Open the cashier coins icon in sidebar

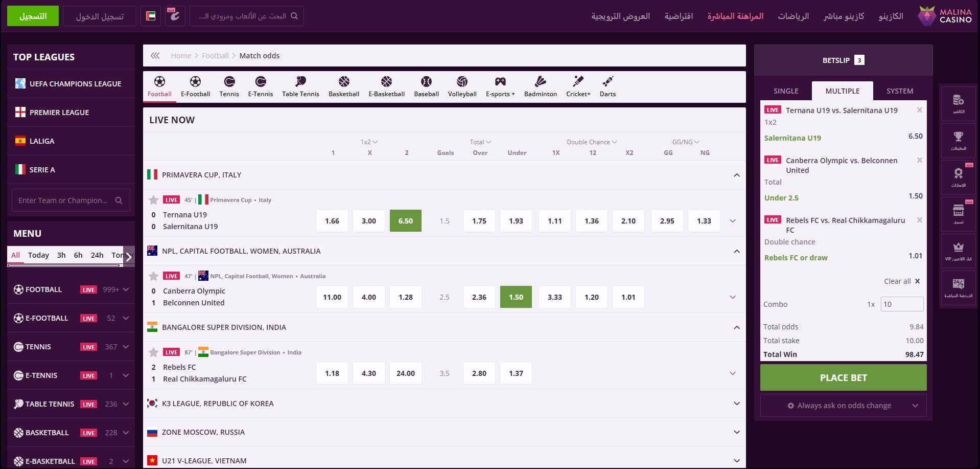pyautogui.click(x=958, y=103)
